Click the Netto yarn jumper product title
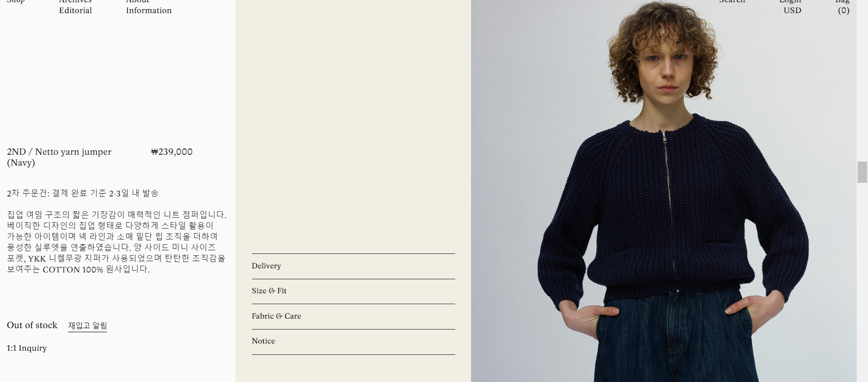This screenshot has width=868, height=382. (x=59, y=157)
